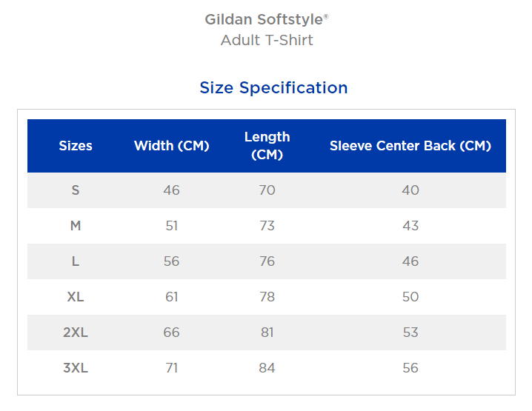Click the sleeve value 40 for S
The width and height of the screenshot is (532, 411).
[410, 190]
